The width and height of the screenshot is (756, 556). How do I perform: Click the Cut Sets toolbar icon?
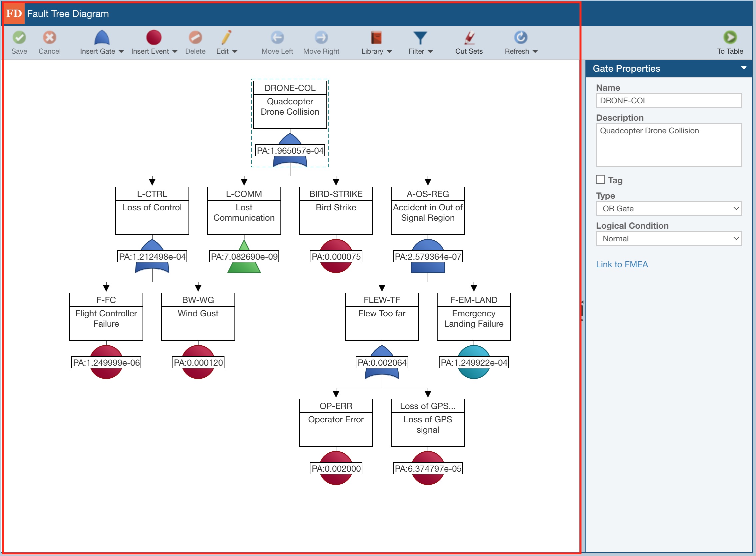click(469, 38)
